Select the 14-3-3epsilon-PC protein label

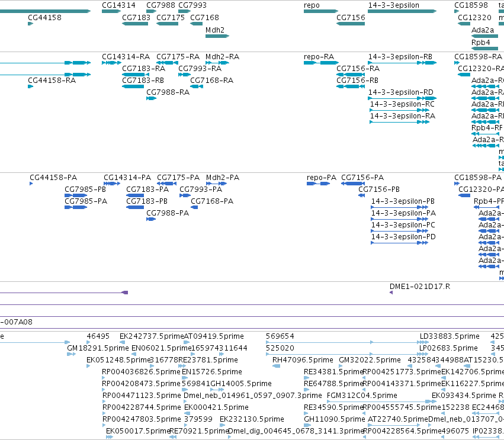403,225
